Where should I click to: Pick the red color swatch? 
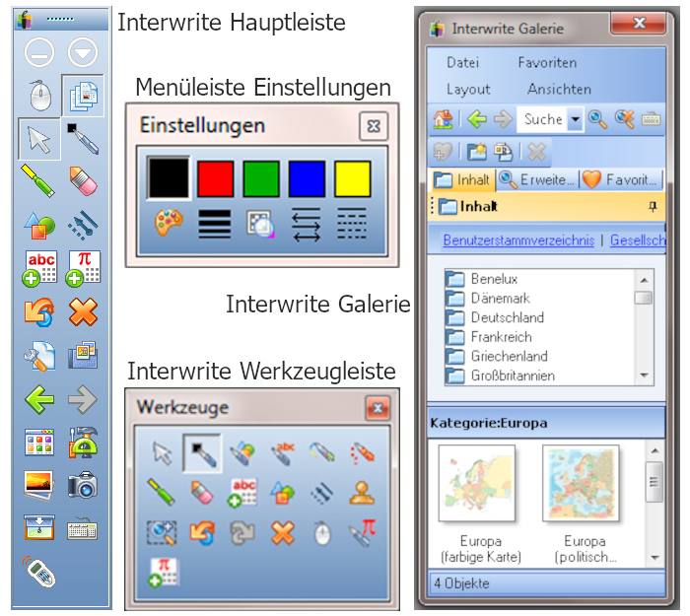pos(215,178)
